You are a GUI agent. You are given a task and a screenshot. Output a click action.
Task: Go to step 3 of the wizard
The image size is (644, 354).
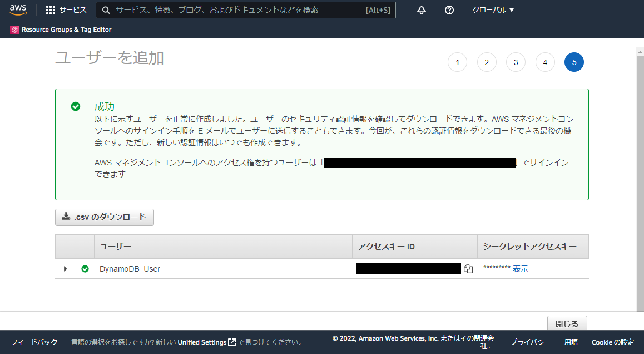(516, 62)
